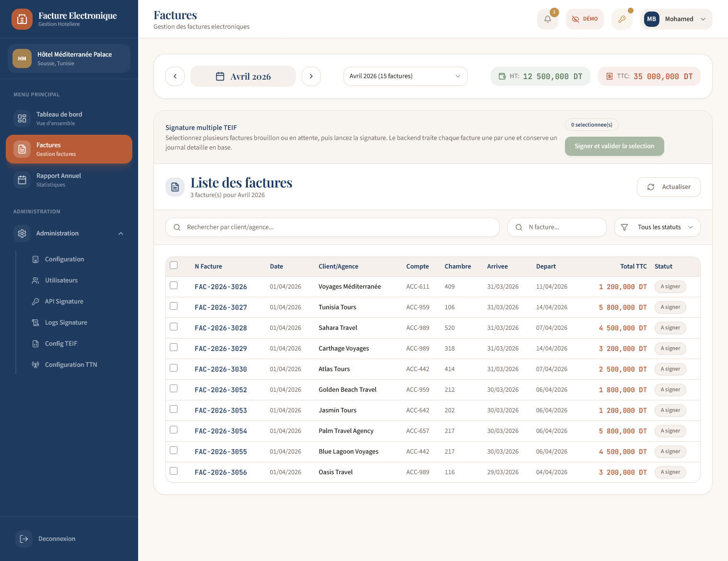Go to next month arrow
Viewport: 728px width, 561px height.
tap(311, 76)
